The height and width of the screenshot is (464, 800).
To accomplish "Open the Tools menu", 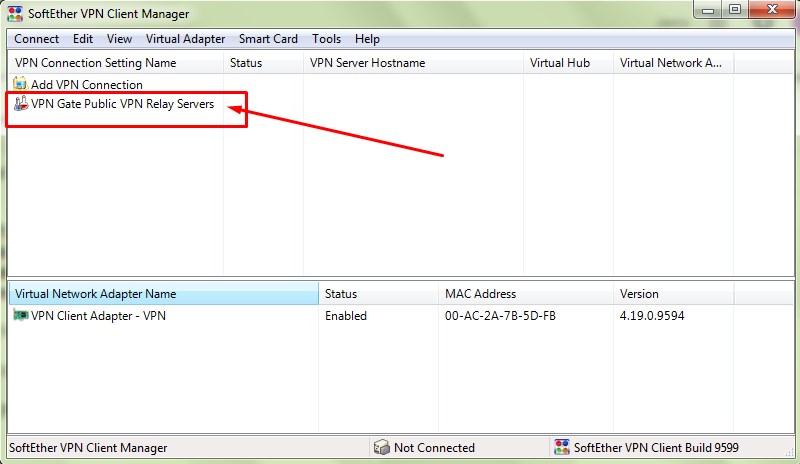I will coord(326,39).
